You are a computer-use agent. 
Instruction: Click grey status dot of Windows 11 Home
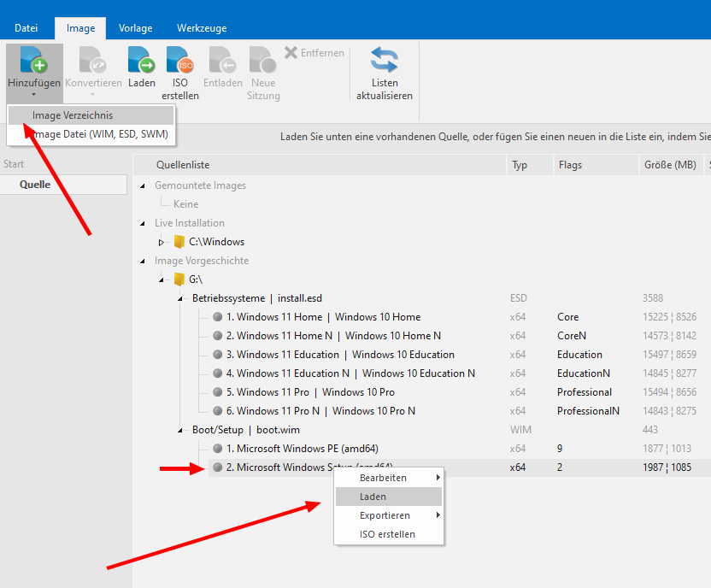(218, 317)
